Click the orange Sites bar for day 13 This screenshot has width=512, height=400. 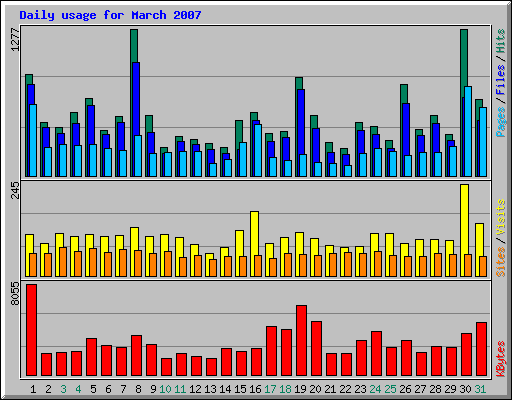[x=213, y=268]
